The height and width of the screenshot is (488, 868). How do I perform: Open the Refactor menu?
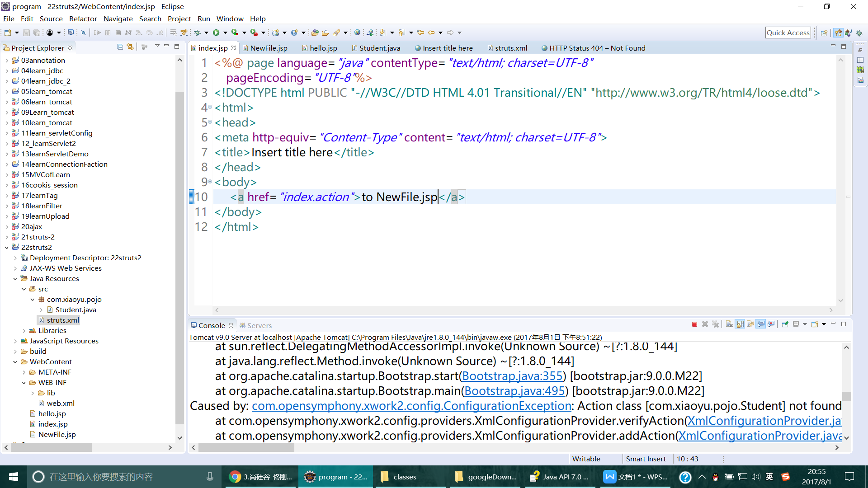(x=83, y=19)
